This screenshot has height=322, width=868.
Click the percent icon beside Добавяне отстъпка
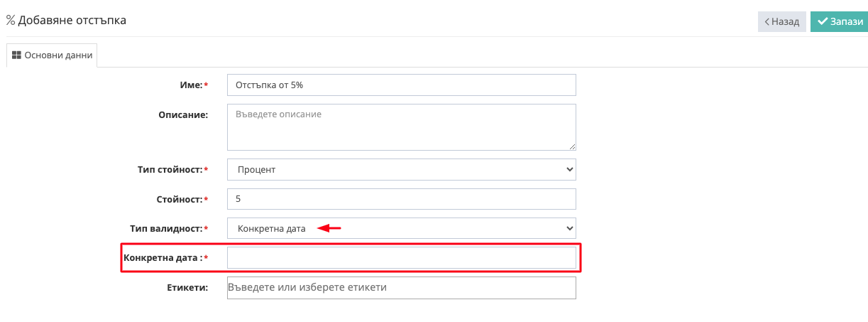click(x=11, y=21)
